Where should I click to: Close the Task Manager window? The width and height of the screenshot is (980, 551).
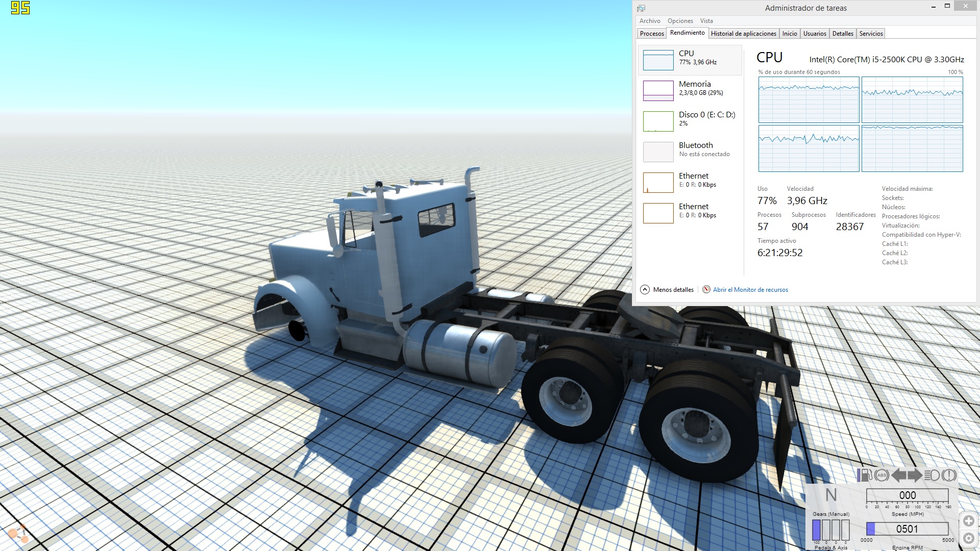pos(965,6)
